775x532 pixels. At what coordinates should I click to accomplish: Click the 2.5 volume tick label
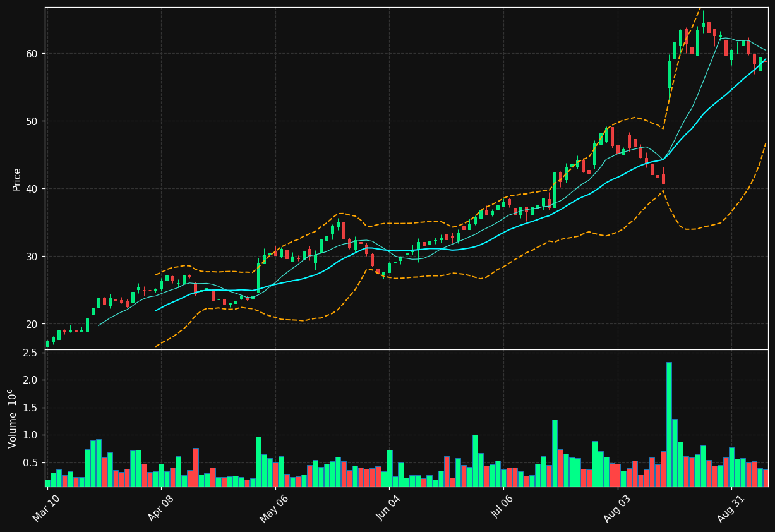pos(30,353)
